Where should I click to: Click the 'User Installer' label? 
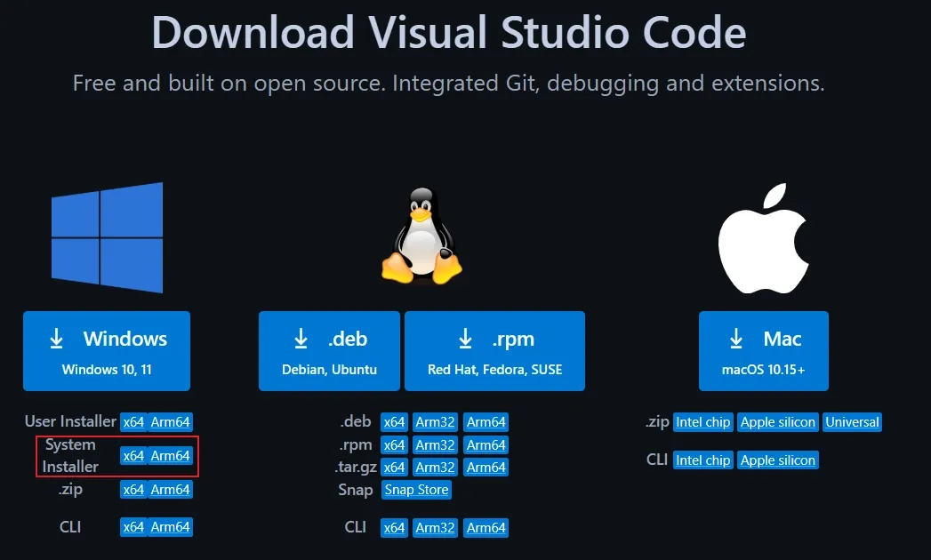tap(70, 421)
